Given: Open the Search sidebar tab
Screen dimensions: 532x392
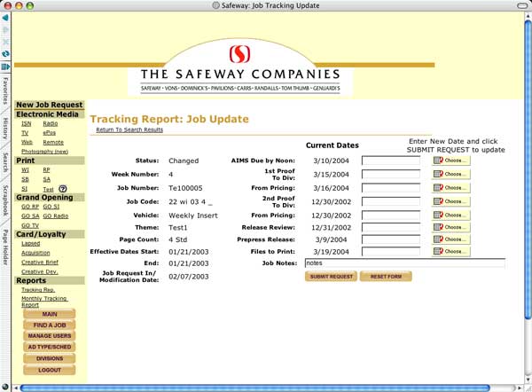Looking at the screenshot, I should coord(5,162).
